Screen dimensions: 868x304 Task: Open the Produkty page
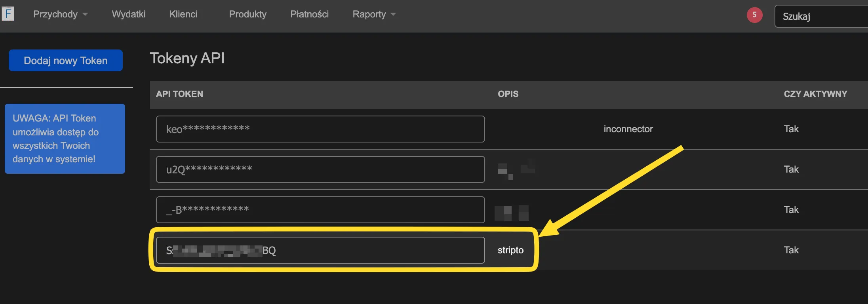247,14
